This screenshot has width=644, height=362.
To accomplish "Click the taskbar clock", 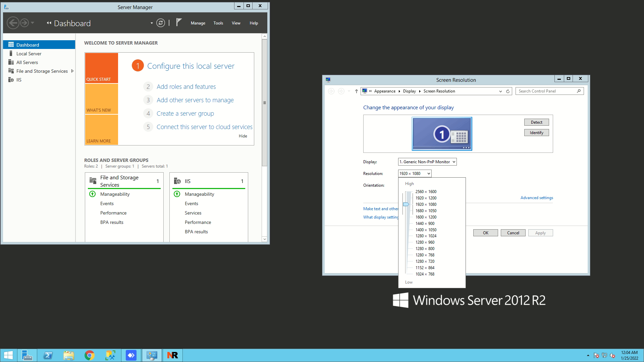I will (629, 355).
